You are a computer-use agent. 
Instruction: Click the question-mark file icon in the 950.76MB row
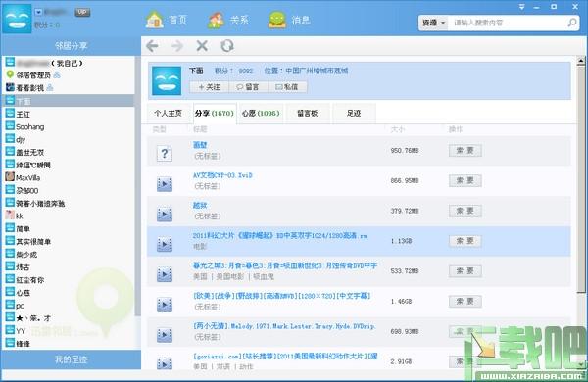165,154
